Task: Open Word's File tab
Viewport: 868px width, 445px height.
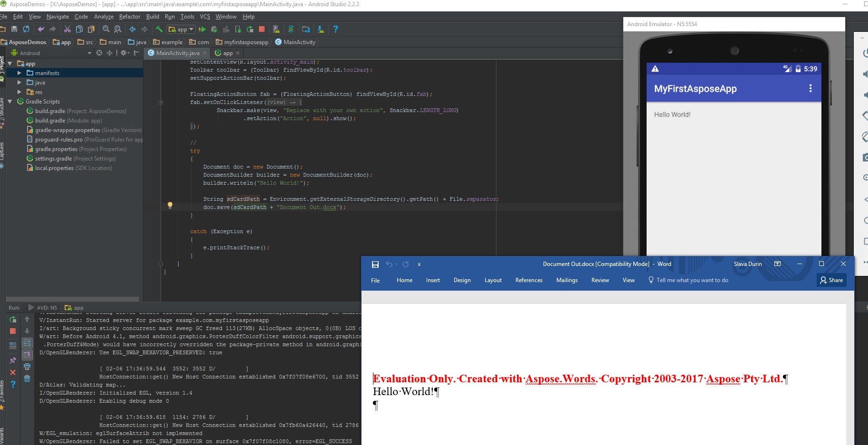Action: [375, 280]
